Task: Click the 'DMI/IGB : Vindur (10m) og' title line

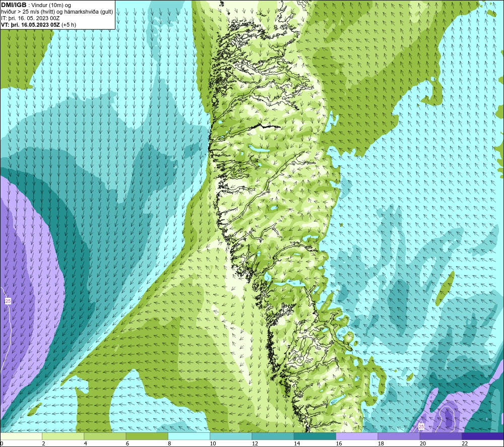Action: (x=36, y=5)
